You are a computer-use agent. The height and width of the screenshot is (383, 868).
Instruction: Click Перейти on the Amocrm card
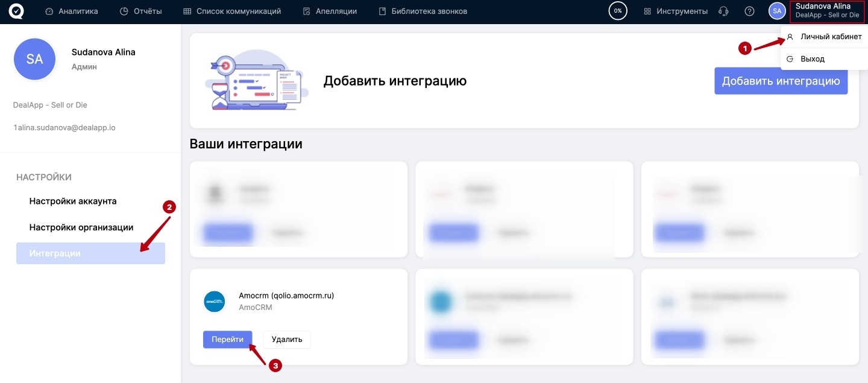(x=227, y=340)
